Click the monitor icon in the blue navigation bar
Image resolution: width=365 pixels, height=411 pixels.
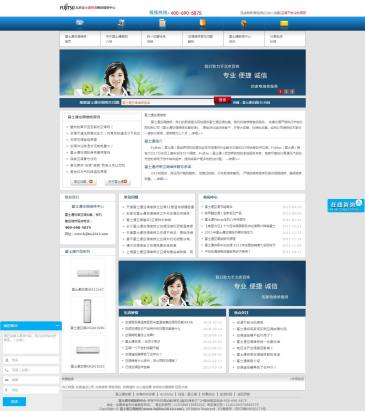tap(80, 23)
